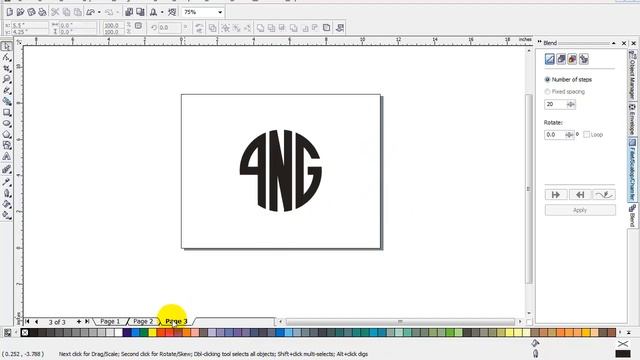
Task: Open the zoom level dropdown showing 75%
Action: point(220,13)
